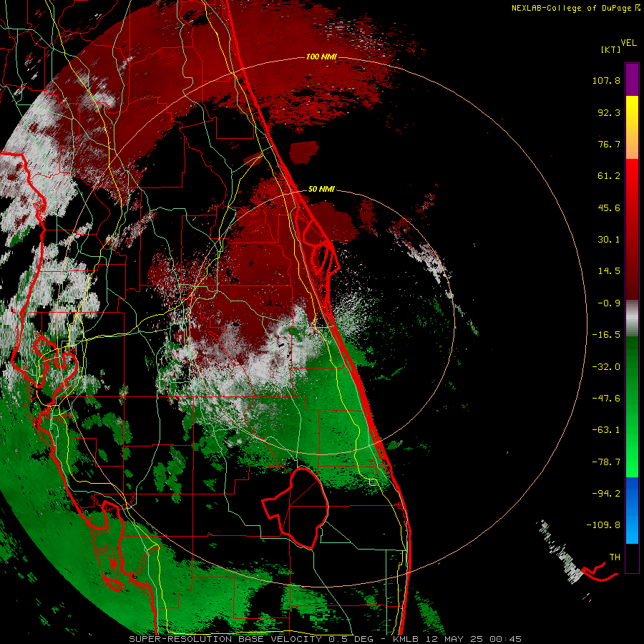
Task: Click the -32.0 velocity scale value
Action: [x=606, y=367]
